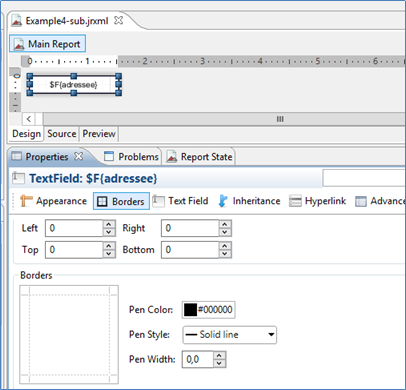406x390 pixels.
Task: Click the Right padding input field
Action: tap(190, 228)
